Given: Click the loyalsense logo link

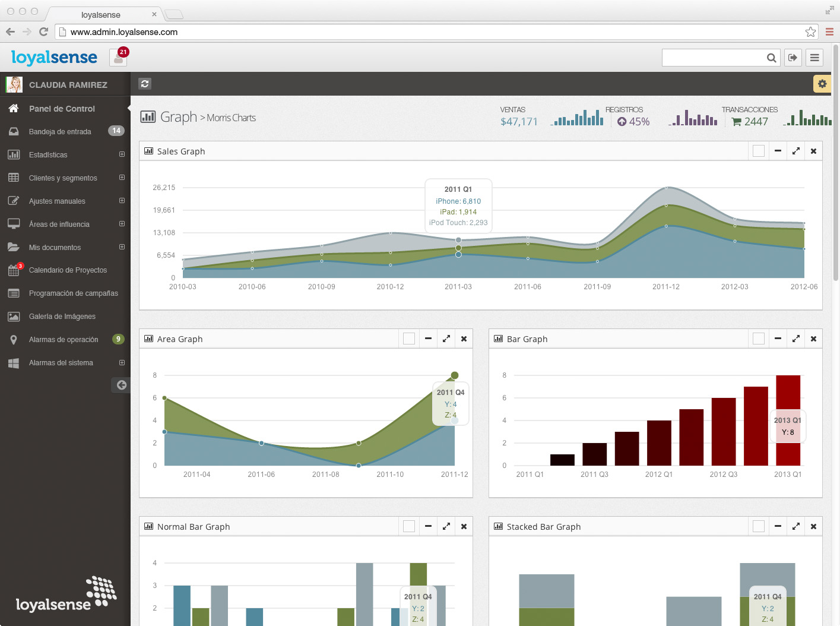Looking at the screenshot, I should pyautogui.click(x=54, y=57).
